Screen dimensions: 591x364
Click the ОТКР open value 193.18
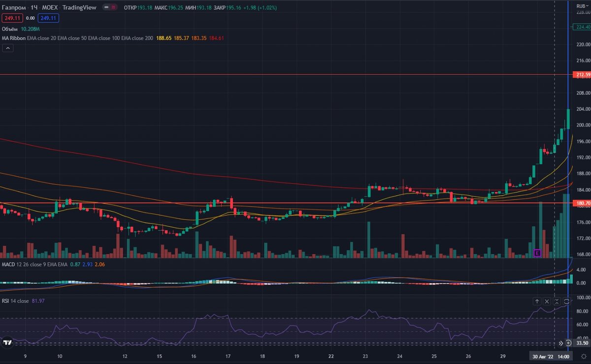pos(144,8)
